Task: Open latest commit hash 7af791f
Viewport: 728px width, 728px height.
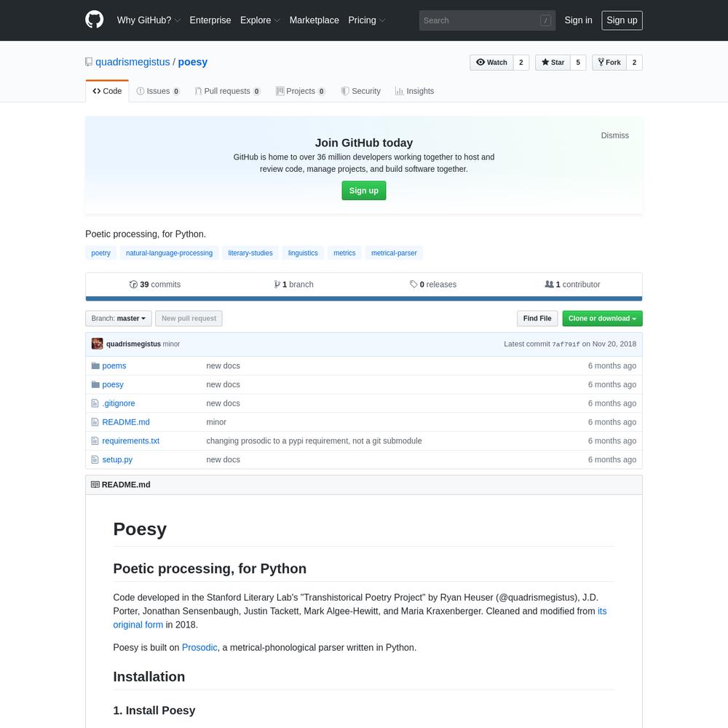Action: click(566, 344)
